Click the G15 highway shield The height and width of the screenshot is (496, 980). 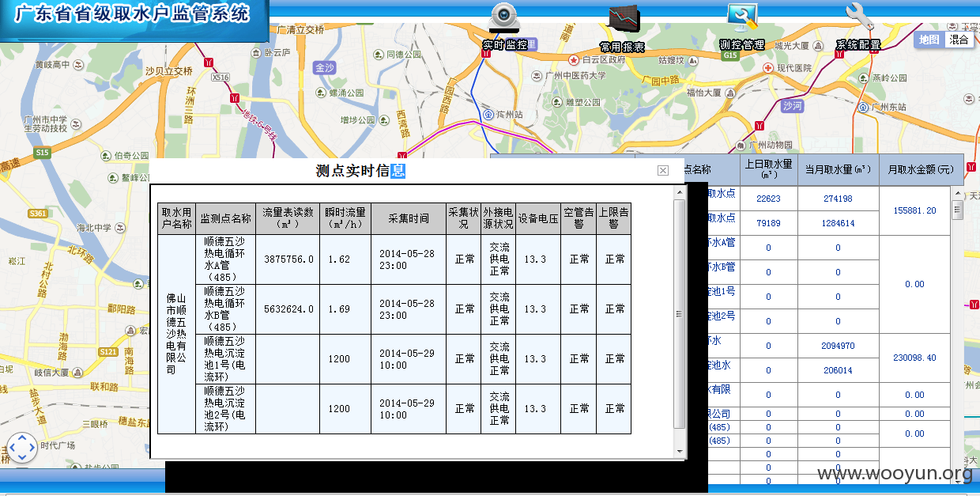coord(730,55)
